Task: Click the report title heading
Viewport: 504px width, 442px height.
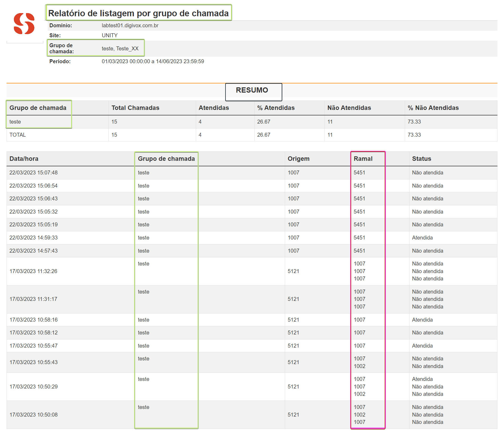Action: click(138, 12)
